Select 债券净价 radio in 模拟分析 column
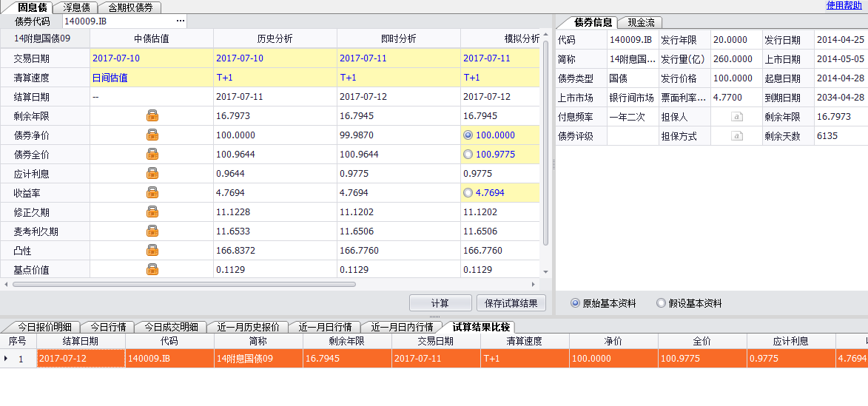868x406 pixels. (x=468, y=135)
